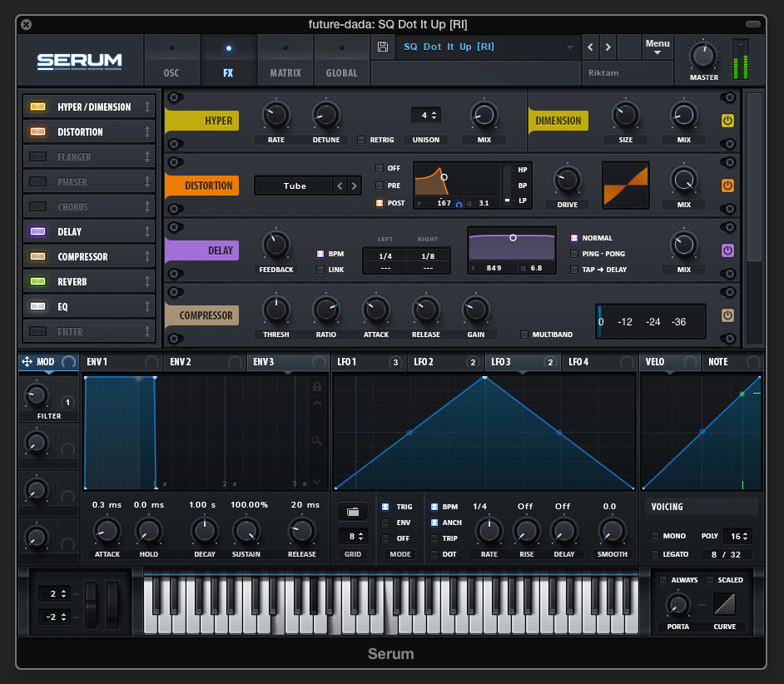This screenshot has width=784, height=684.
Task: Switch to the GLOBAL tab
Action: 342,60
